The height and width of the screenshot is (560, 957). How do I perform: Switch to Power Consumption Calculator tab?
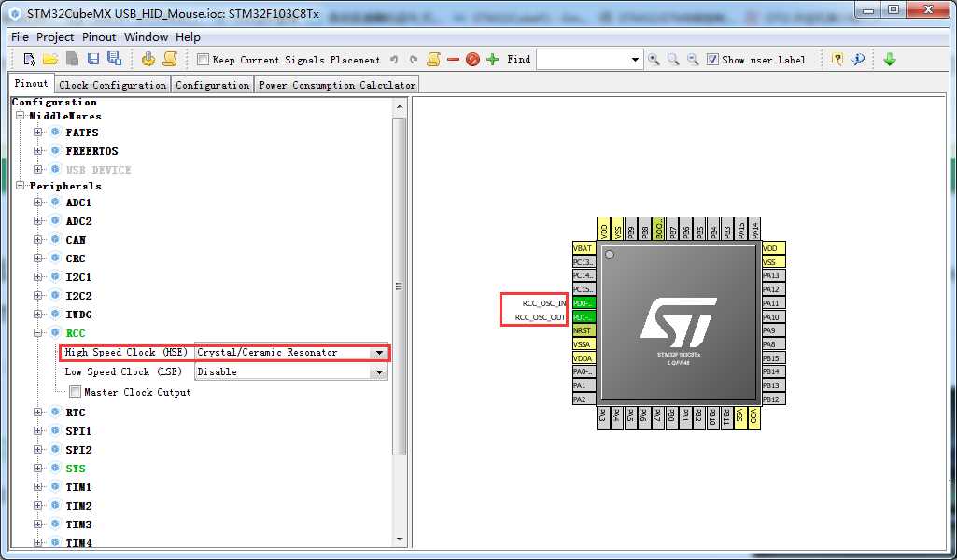coord(337,85)
